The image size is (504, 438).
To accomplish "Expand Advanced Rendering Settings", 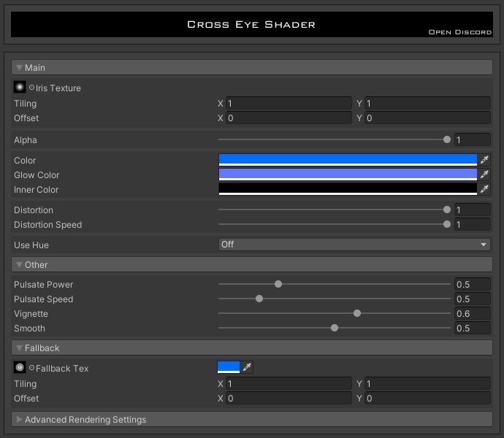I will click(x=20, y=420).
